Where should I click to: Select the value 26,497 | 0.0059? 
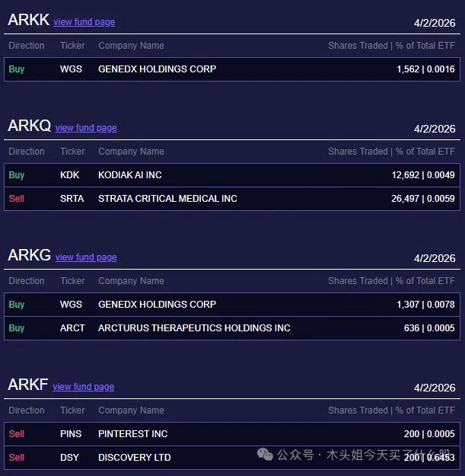pos(423,199)
